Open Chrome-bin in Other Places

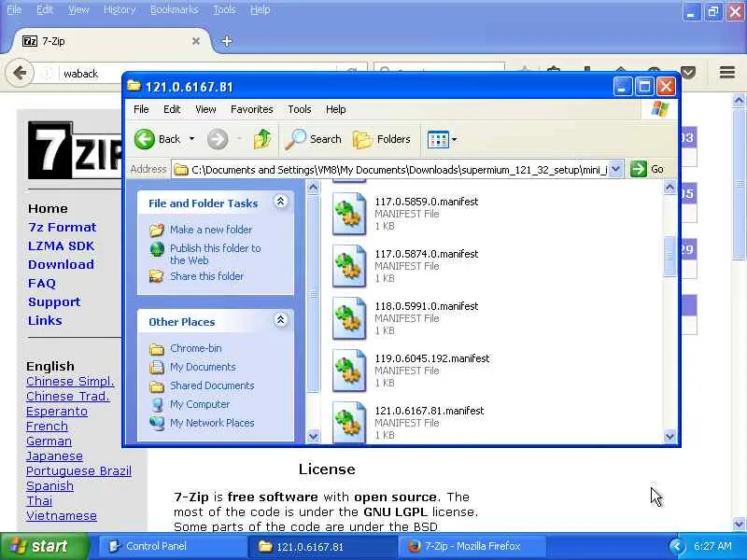pyautogui.click(x=195, y=348)
